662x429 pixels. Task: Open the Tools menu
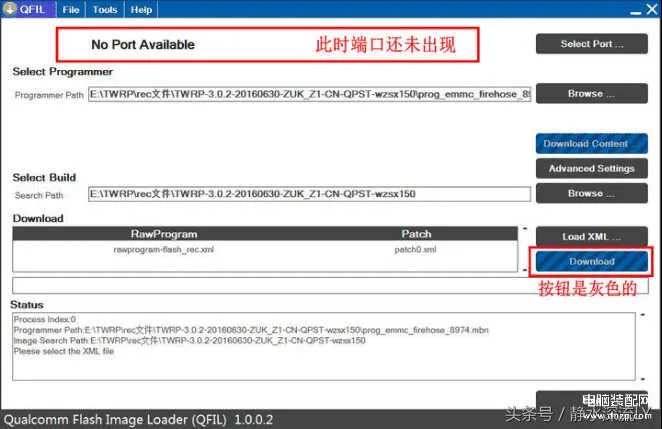(x=104, y=9)
